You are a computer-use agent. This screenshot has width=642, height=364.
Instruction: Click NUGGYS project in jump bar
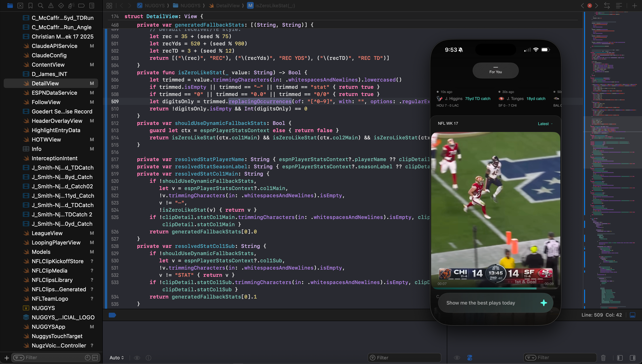151,5
